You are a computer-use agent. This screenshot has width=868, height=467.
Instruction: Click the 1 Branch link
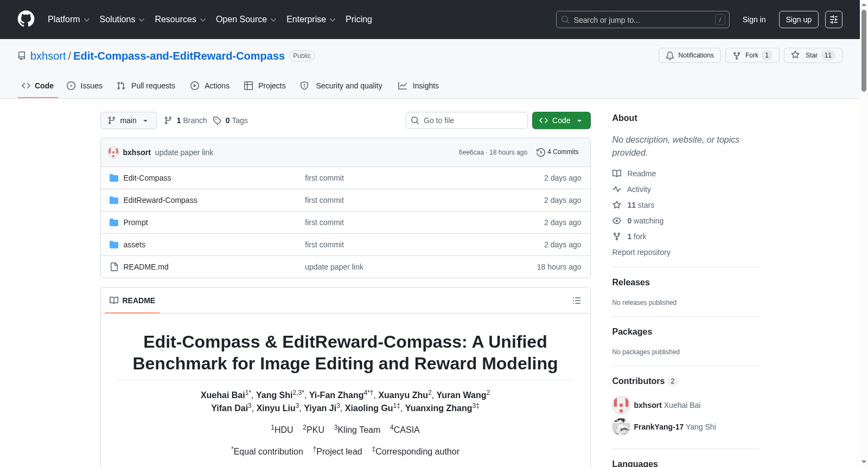[x=186, y=120]
